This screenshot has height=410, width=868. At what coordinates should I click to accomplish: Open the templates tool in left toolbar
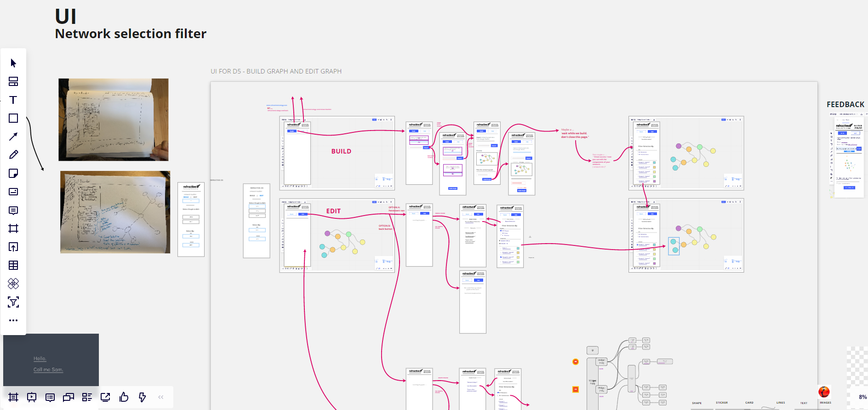point(13,81)
